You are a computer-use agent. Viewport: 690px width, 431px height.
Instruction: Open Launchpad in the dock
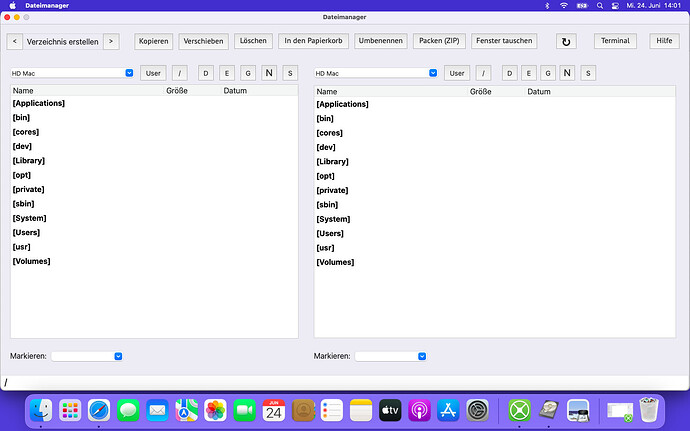(70, 410)
